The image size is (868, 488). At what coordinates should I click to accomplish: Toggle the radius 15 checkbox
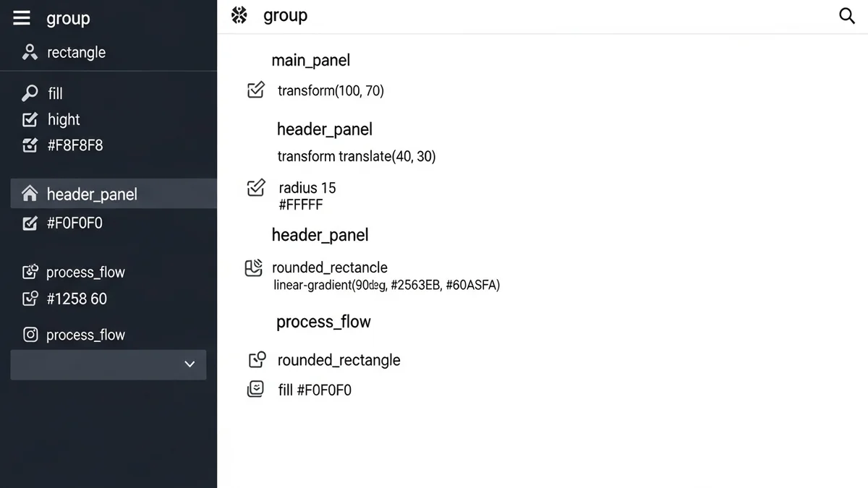click(256, 188)
